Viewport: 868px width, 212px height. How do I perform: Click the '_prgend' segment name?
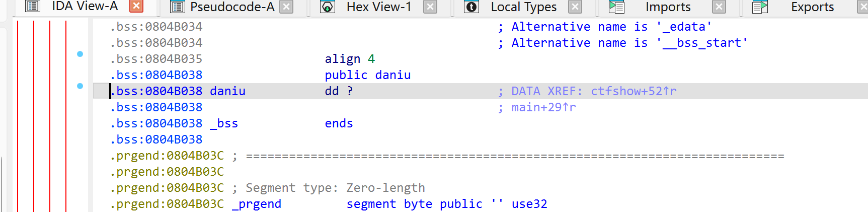[256, 204]
